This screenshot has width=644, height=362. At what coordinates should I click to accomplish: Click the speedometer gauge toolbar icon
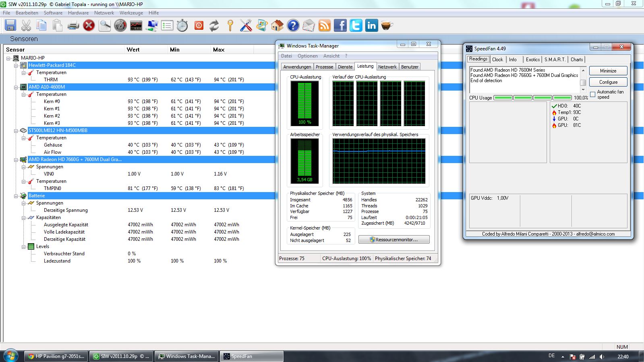(x=120, y=25)
